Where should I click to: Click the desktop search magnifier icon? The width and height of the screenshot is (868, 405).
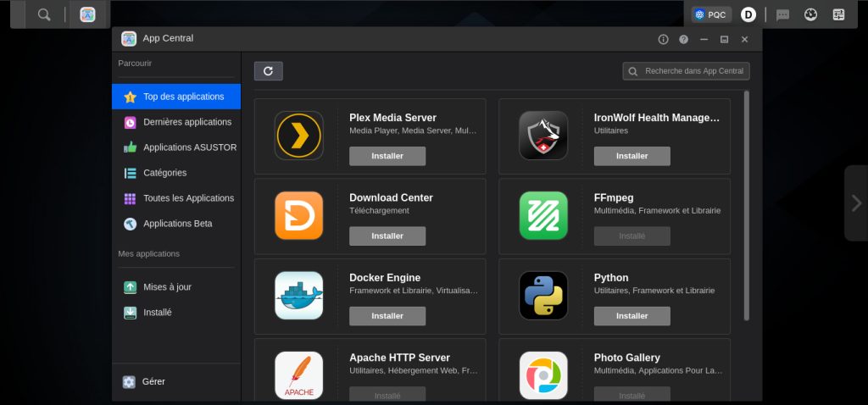coord(44,15)
